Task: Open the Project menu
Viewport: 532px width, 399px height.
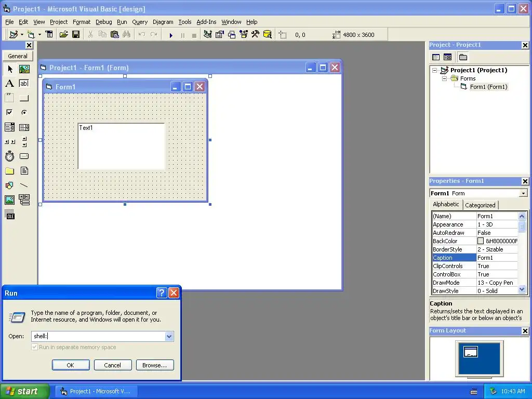Action: 59,22
